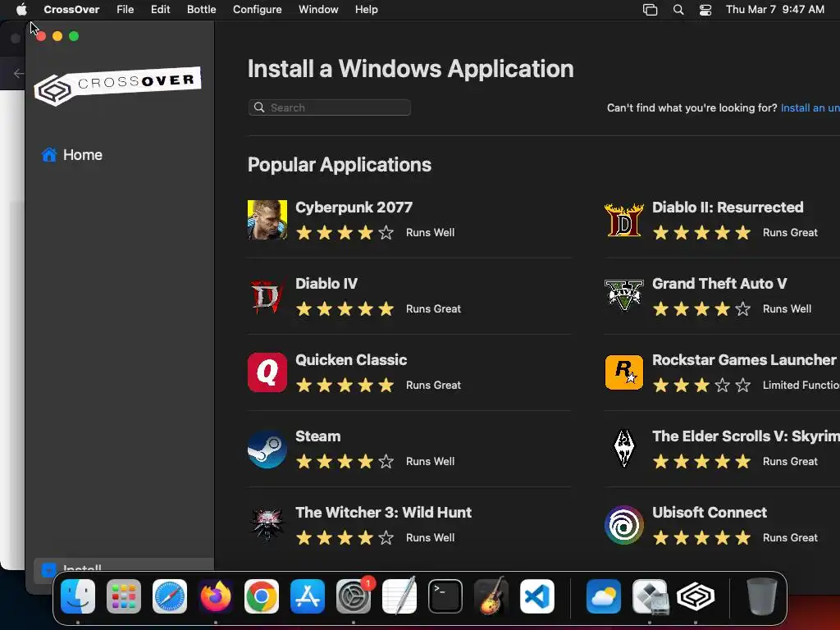Click the Diablo II: Resurrected title
The image size is (840, 630).
tap(728, 208)
